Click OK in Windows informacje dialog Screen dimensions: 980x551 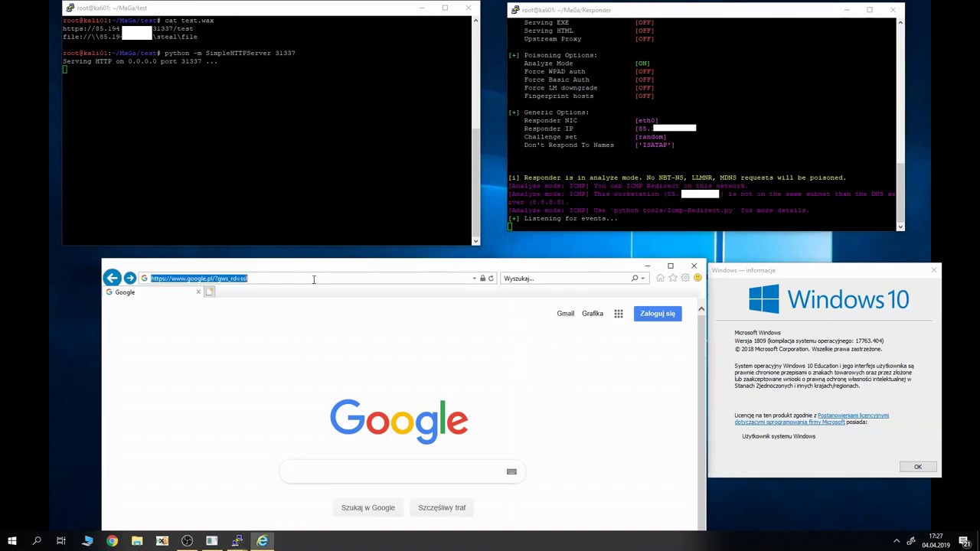[917, 467]
